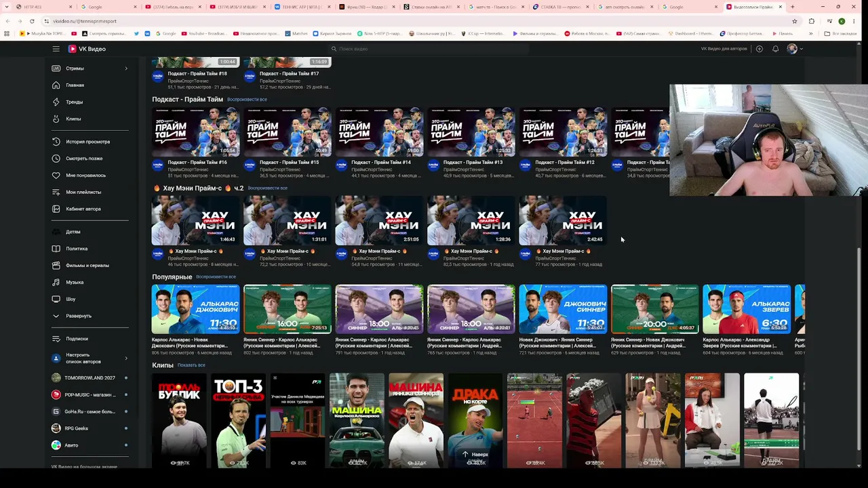868x488 pixels.
Task: Open the browser extensions puzzle icon
Action: pos(812,21)
